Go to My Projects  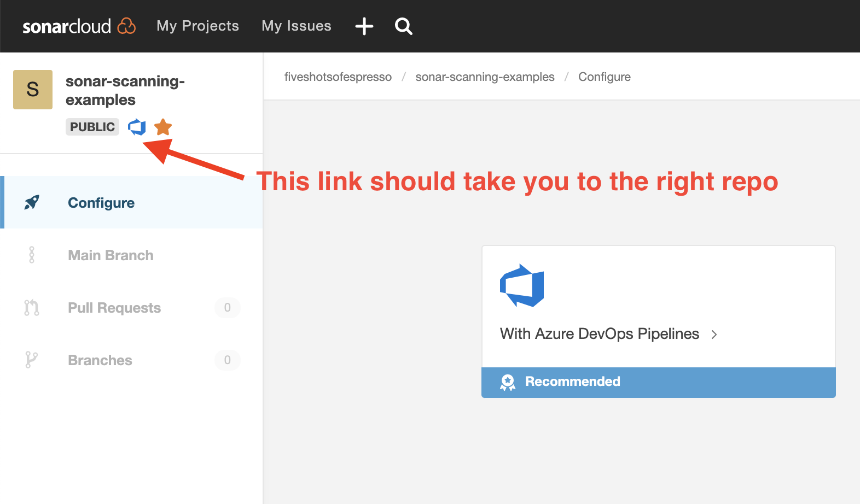click(x=197, y=26)
